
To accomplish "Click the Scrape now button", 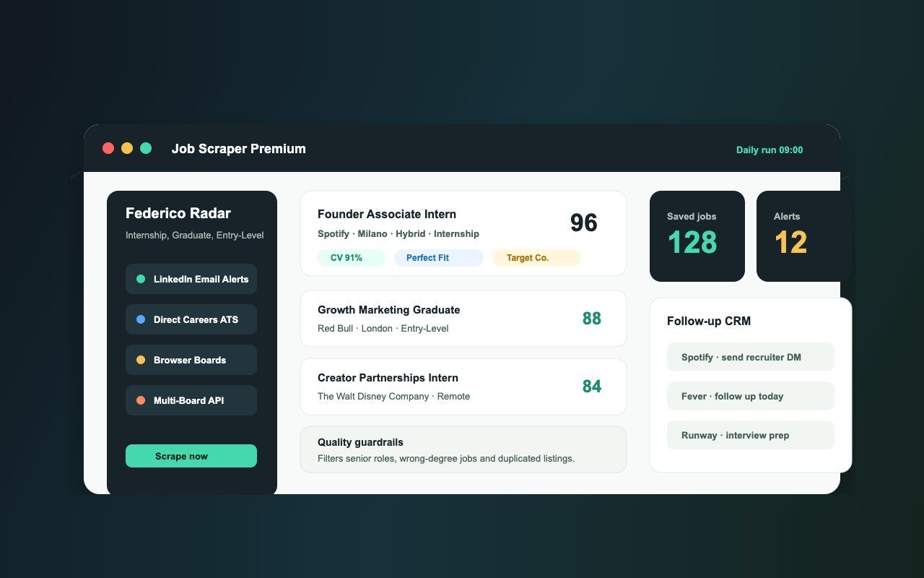I will point(191,456).
